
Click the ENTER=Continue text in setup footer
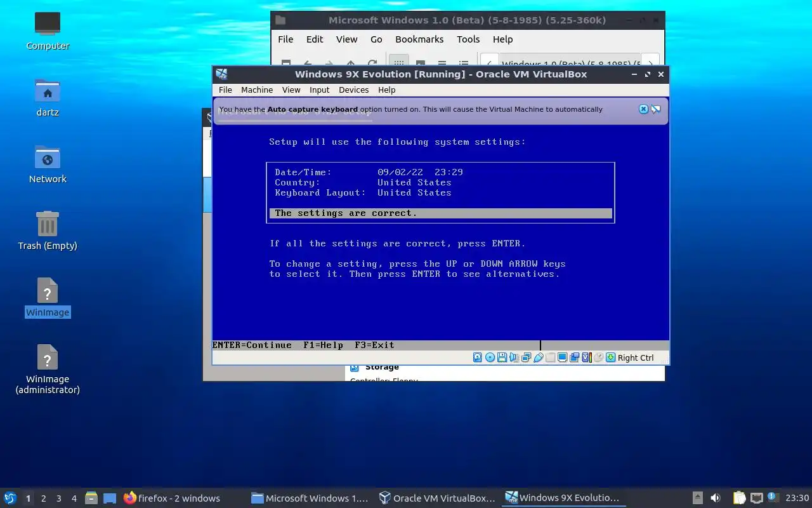coord(252,345)
